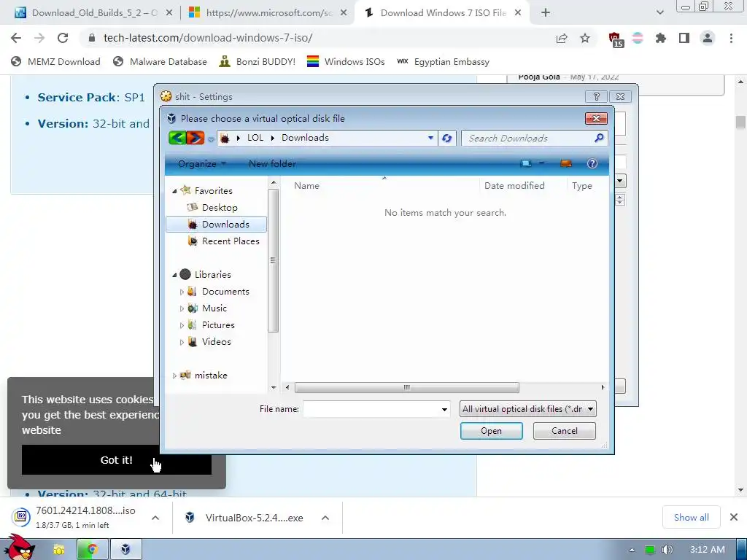Viewport: 747px width, 560px height.
Task: Open the MEMZ Download bookmark
Action: [55, 62]
